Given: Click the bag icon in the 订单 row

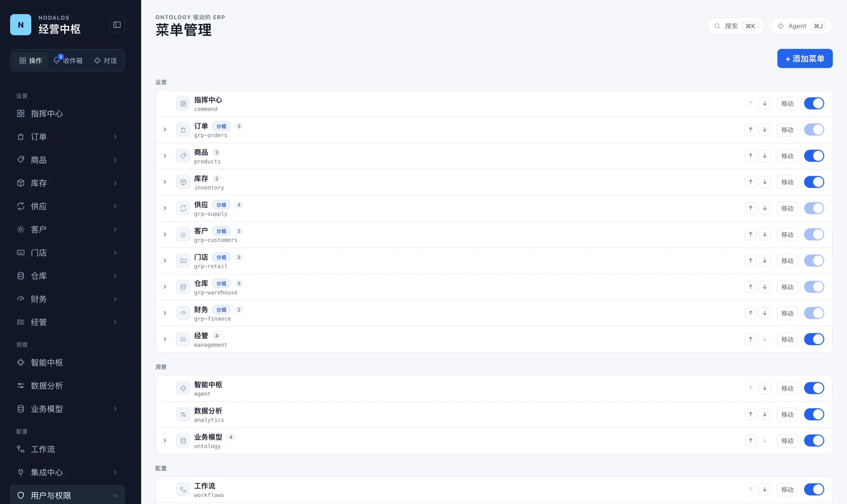Looking at the screenshot, I should [x=183, y=130].
